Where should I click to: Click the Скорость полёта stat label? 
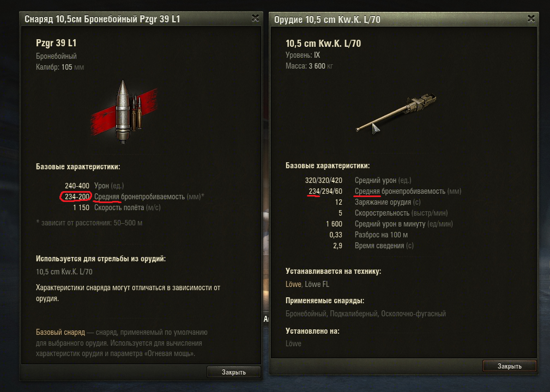128,207
